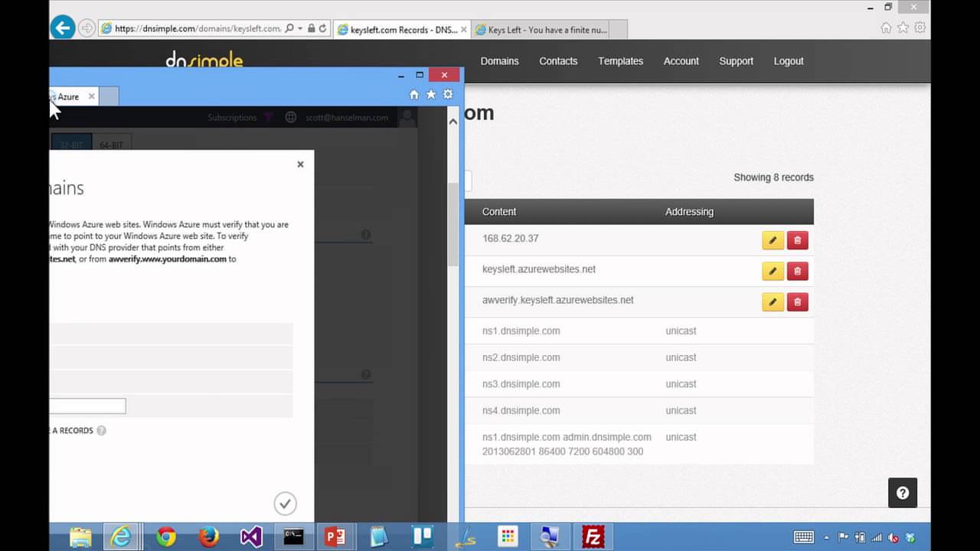Image resolution: width=980 pixels, height=551 pixels.
Task: Open the Contacts menu item
Action: point(558,61)
